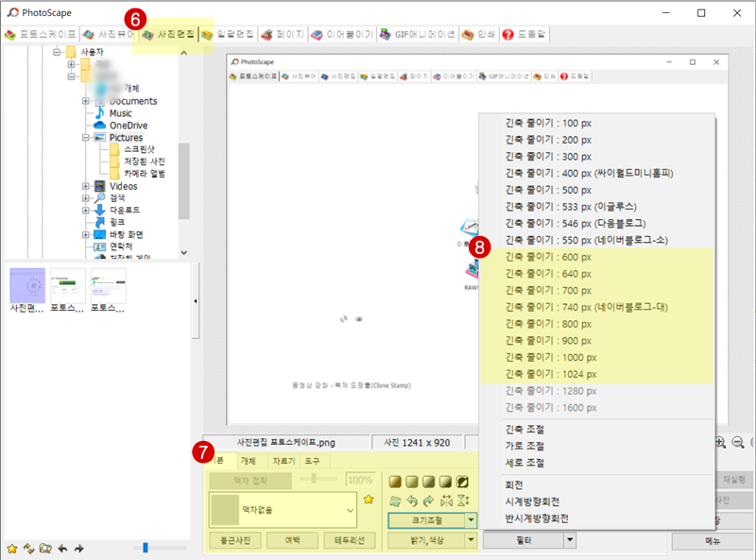Click the 메뉴 button

[x=713, y=541]
